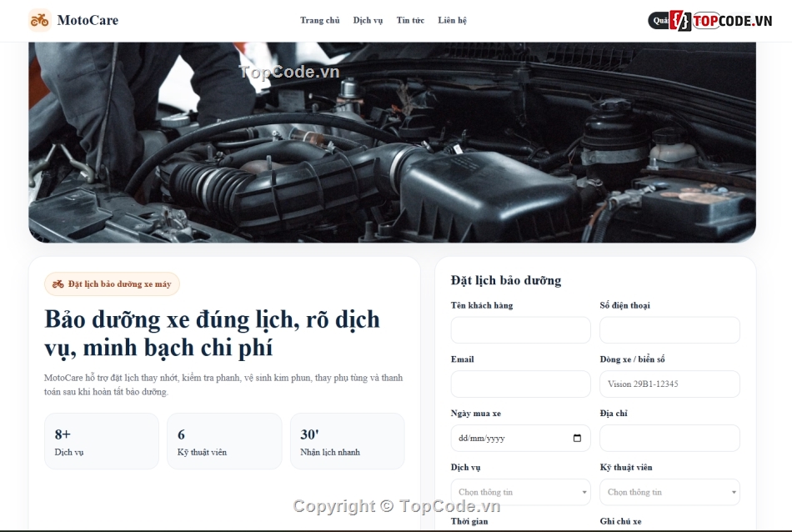Click the Tên khách hàng input field

[x=520, y=330]
